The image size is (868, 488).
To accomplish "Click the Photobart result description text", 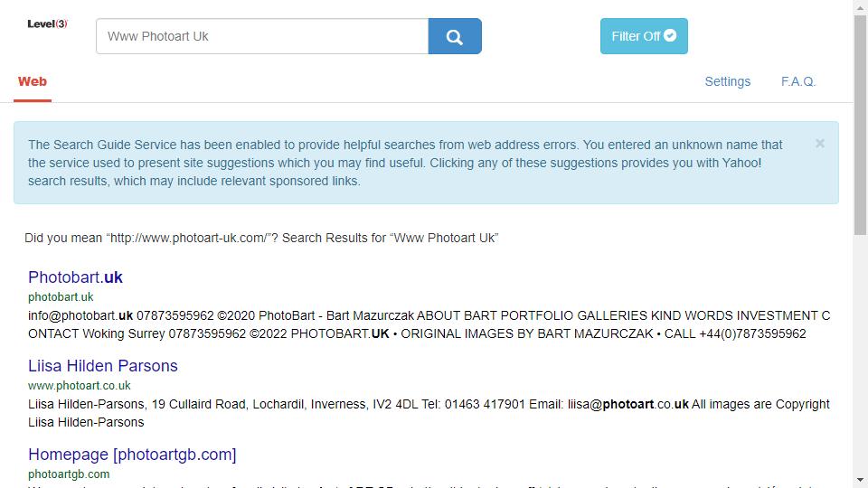I will point(429,324).
